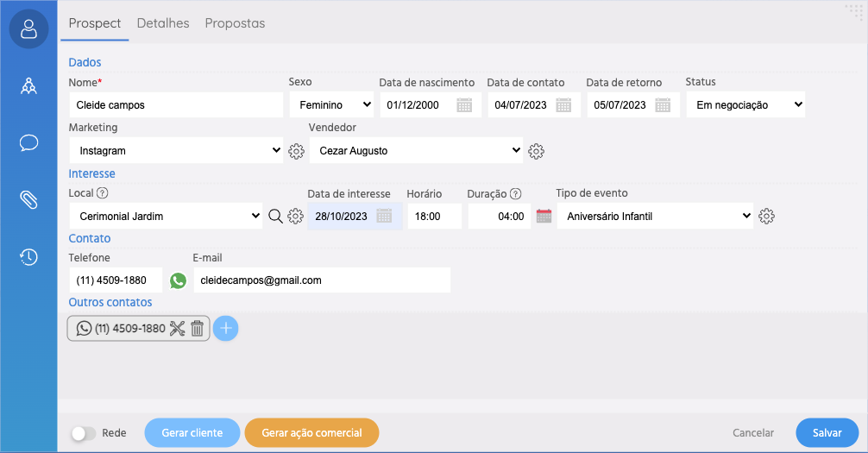Switch to the Propostas tab
Viewport: 868px width, 453px height.
click(x=235, y=23)
